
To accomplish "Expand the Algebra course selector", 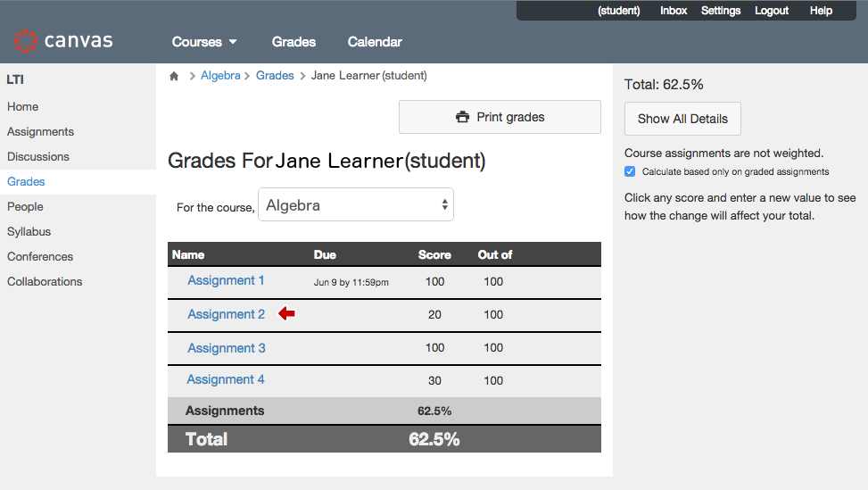I will (356, 205).
